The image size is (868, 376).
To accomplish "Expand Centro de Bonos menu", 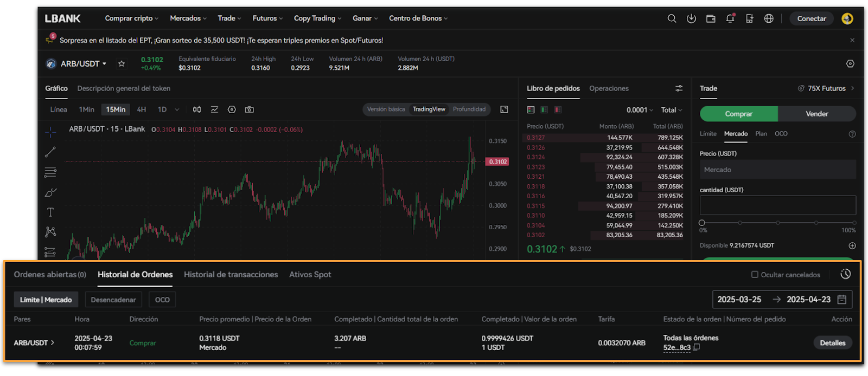I will coord(418,18).
